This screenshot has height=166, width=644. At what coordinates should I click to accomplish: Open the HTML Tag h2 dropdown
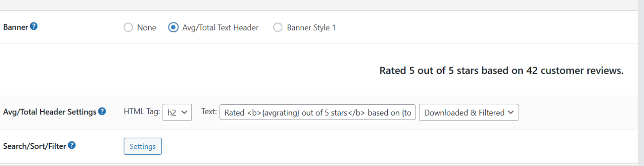click(x=177, y=112)
